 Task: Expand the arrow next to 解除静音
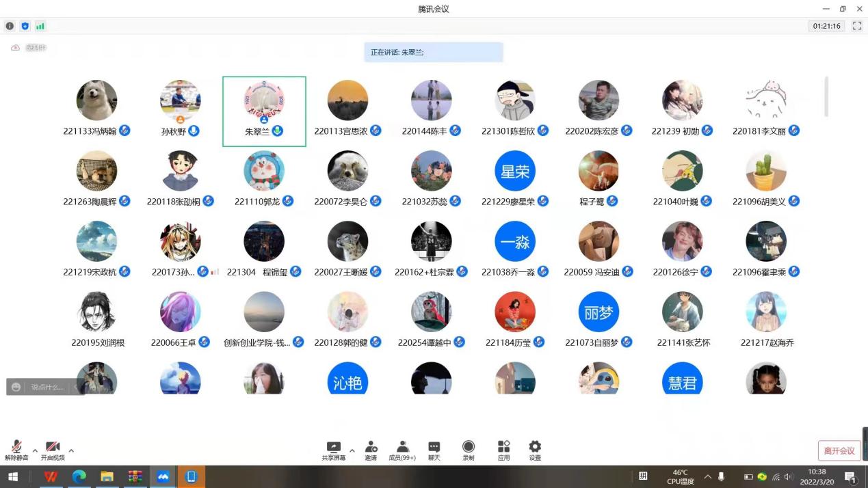click(35, 451)
